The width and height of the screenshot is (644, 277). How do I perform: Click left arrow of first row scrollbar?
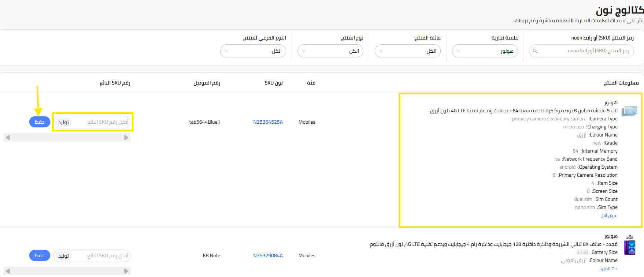point(8,138)
